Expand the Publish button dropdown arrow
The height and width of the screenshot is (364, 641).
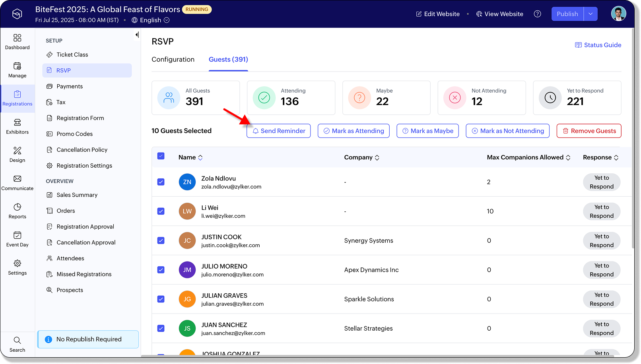(x=590, y=14)
